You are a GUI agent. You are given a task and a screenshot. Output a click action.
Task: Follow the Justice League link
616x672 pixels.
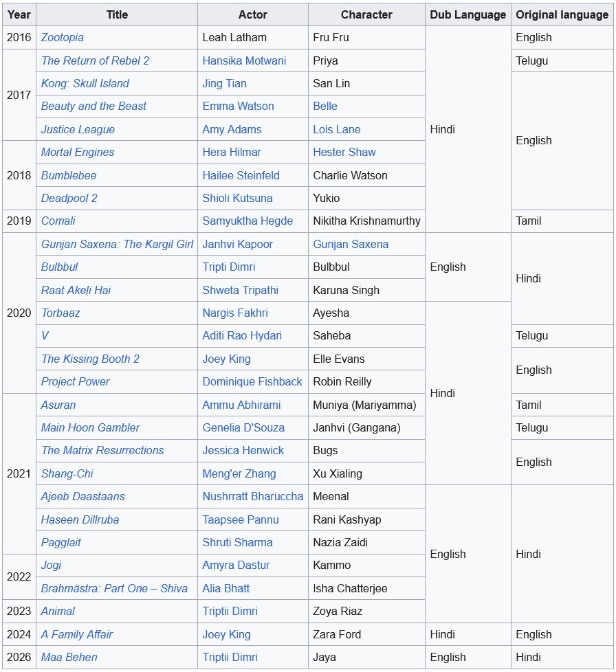[78, 129]
